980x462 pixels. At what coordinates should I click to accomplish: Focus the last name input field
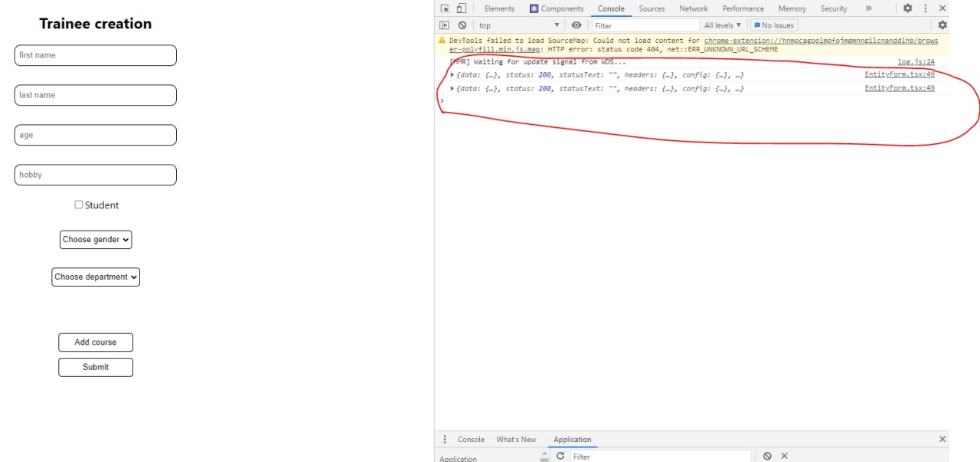tap(96, 95)
